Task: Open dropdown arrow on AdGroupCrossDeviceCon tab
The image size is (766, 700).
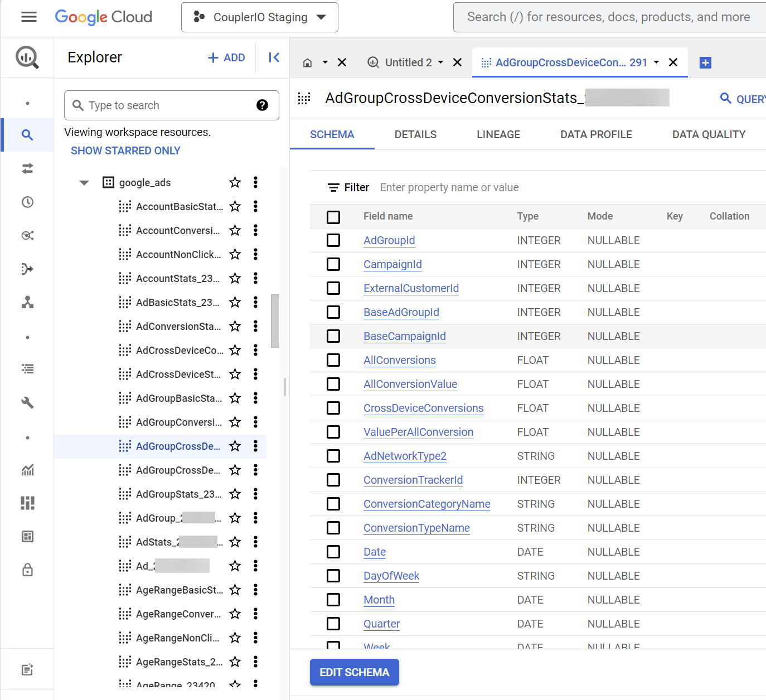Action: coord(656,62)
